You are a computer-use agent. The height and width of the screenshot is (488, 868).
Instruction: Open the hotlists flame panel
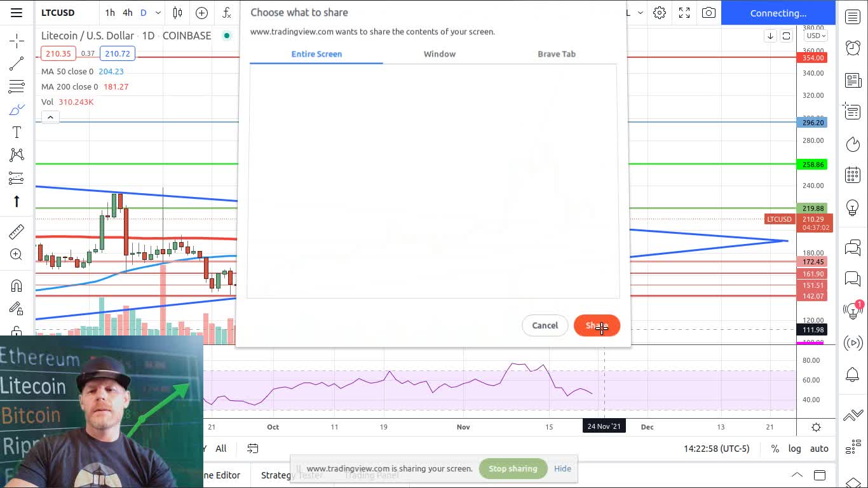pos(853,144)
